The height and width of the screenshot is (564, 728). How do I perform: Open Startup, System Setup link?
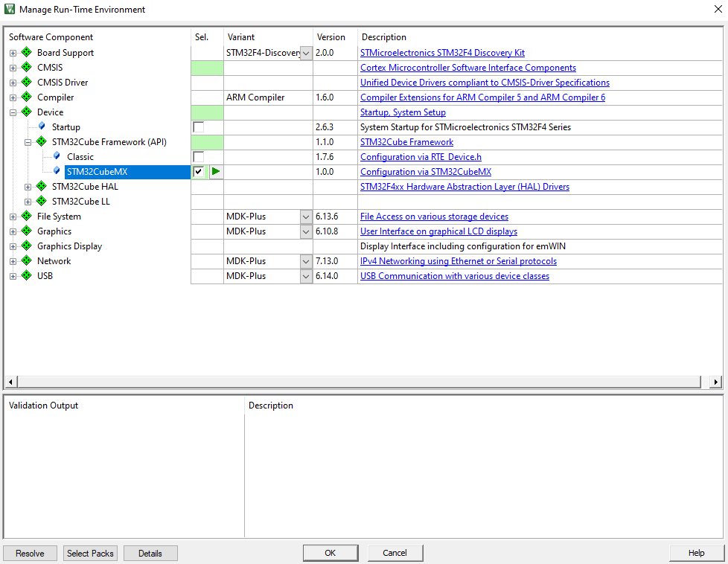(403, 112)
